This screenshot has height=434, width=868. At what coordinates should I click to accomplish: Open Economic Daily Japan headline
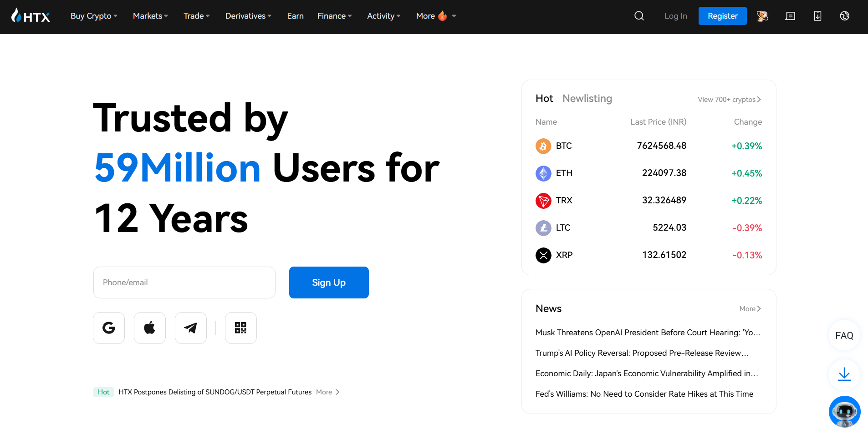click(647, 373)
